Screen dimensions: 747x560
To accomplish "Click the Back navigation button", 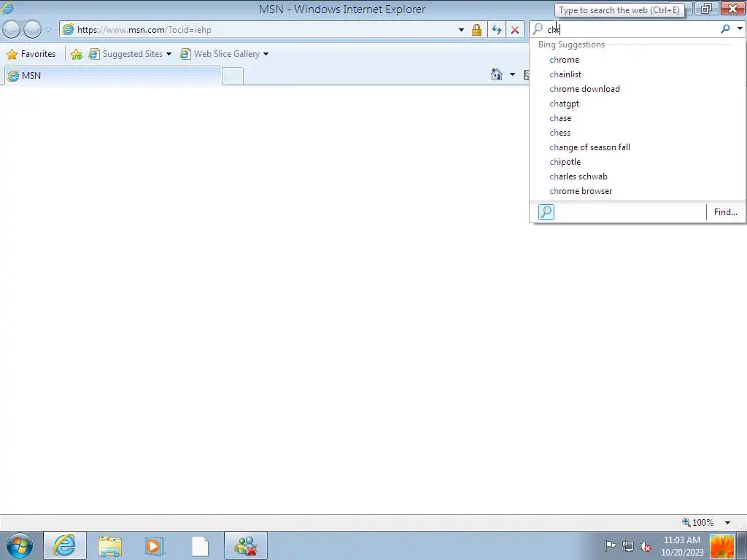I will [12, 29].
